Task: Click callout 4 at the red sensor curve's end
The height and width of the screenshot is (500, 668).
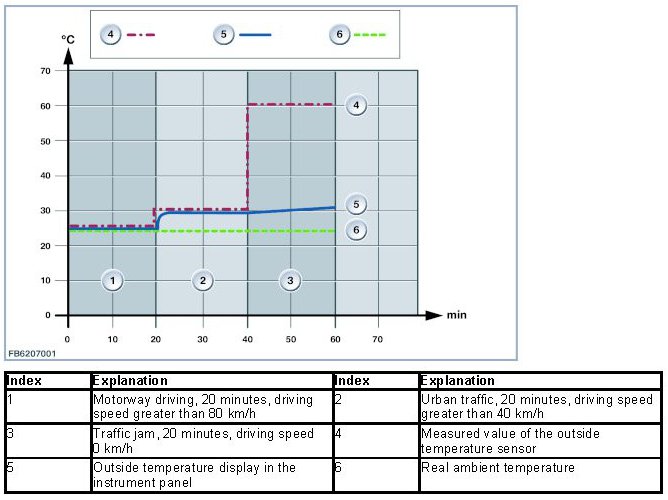Action: point(356,104)
